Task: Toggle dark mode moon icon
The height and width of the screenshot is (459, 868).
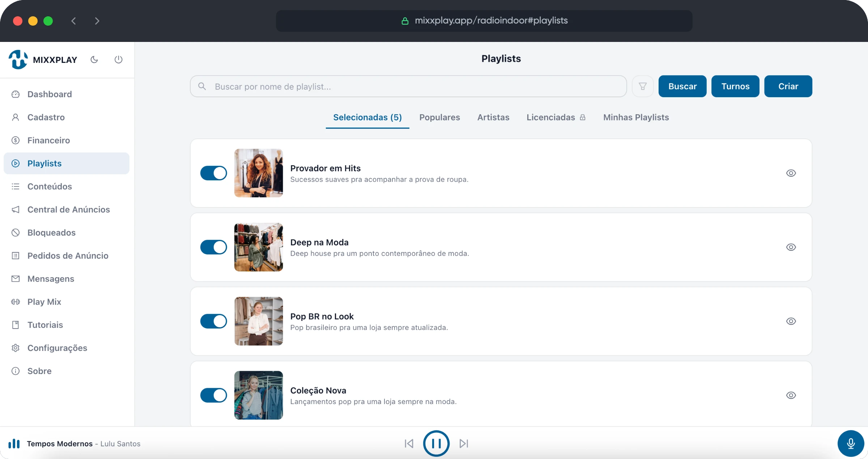Action: coord(94,60)
